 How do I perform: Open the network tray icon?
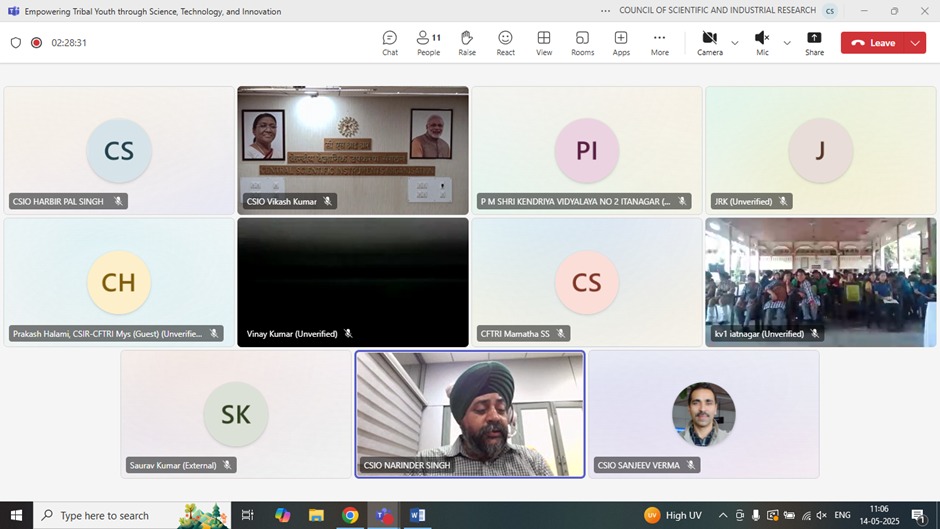tap(806, 515)
